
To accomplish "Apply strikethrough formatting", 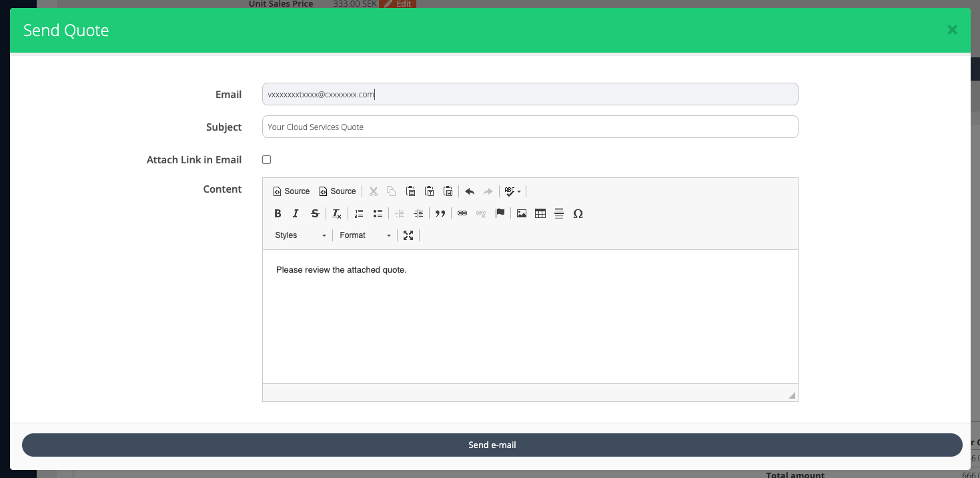I will (x=315, y=214).
